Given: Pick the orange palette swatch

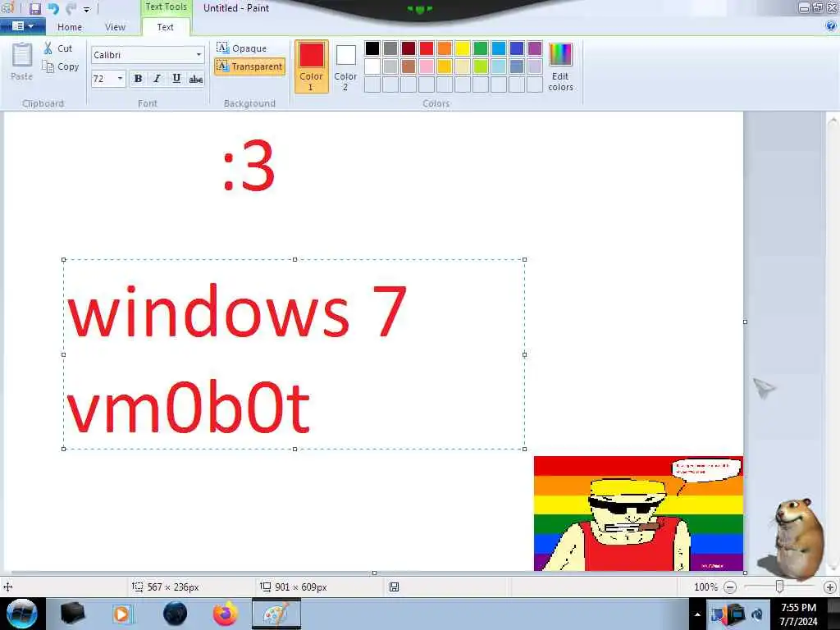Looking at the screenshot, I should click(445, 48).
